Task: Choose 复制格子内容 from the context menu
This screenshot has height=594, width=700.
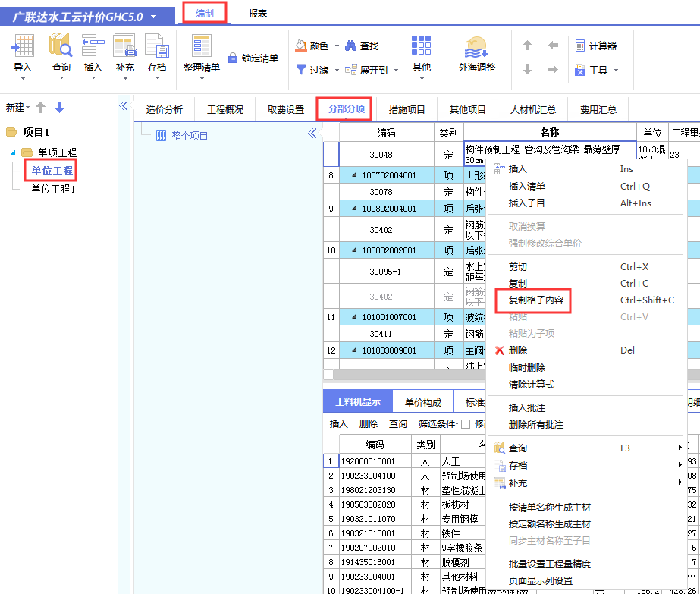Action: [535, 300]
